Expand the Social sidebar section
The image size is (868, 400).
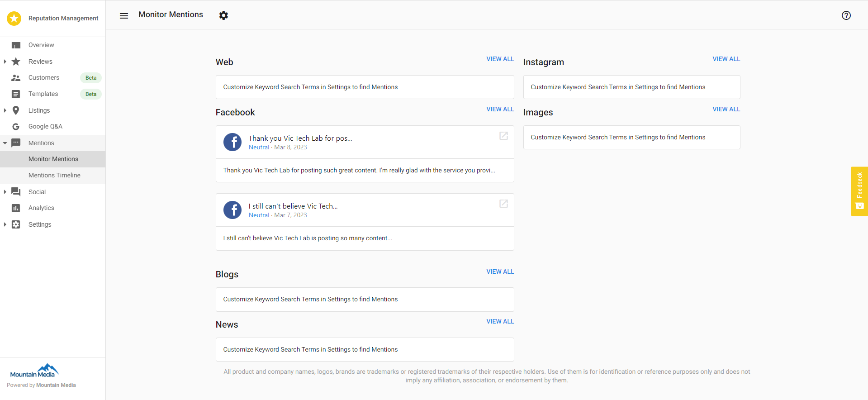tap(5, 192)
